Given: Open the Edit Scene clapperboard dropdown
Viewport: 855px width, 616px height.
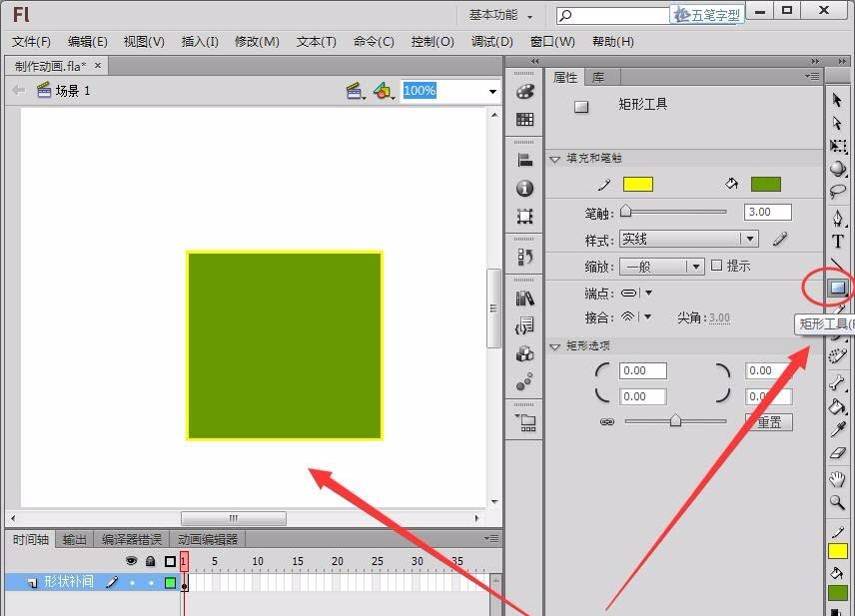Looking at the screenshot, I should (x=356, y=91).
